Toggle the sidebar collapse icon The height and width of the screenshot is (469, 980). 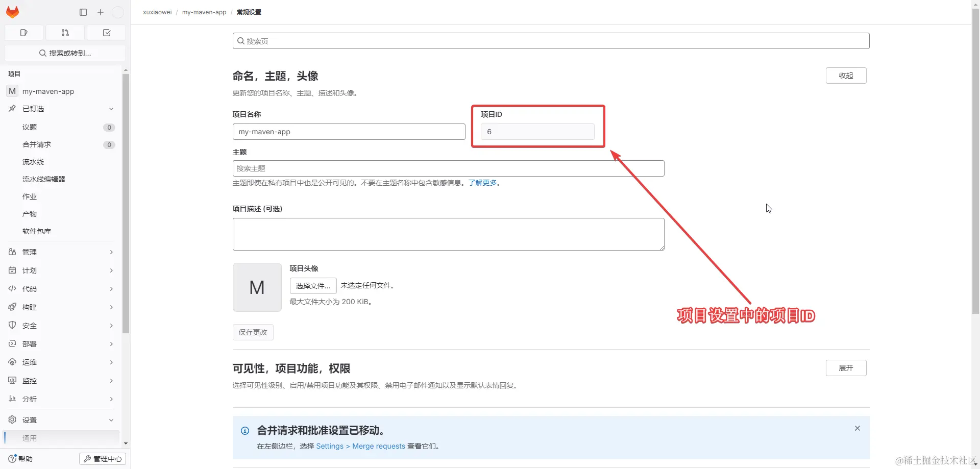(x=83, y=12)
